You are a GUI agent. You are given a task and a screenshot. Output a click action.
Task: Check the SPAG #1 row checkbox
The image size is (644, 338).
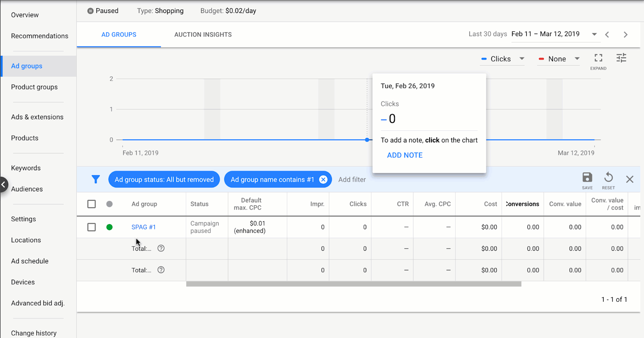pyautogui.click(x=92, y=227)
